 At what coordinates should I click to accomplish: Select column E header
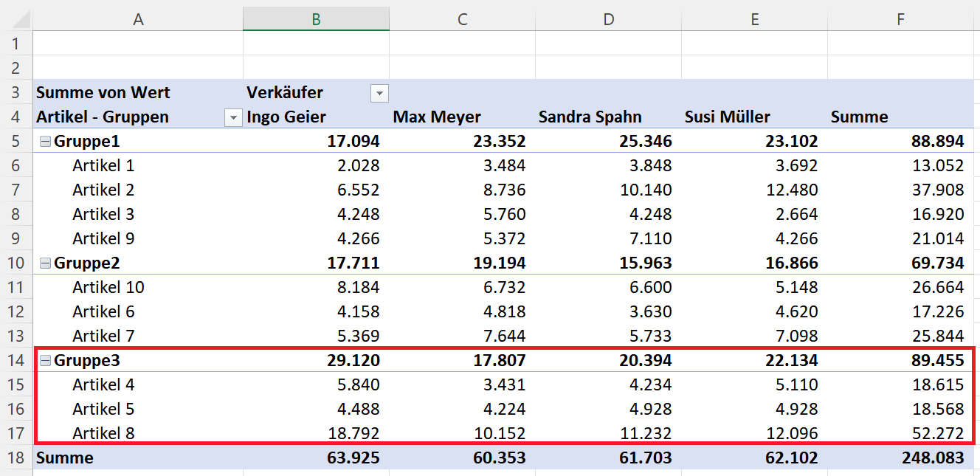[754, 19]
